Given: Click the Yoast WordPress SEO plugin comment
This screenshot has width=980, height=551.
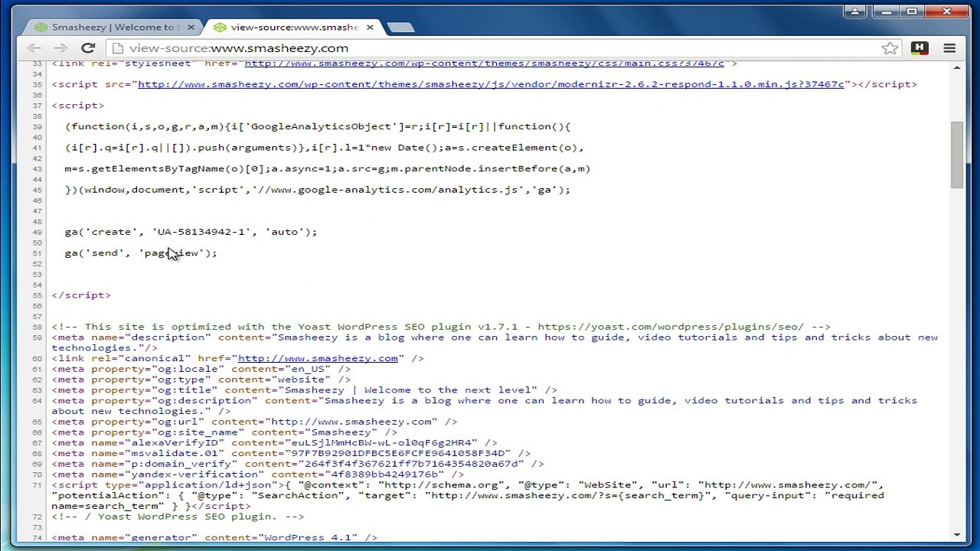Looking at the screenshot, I should (441, 327).
